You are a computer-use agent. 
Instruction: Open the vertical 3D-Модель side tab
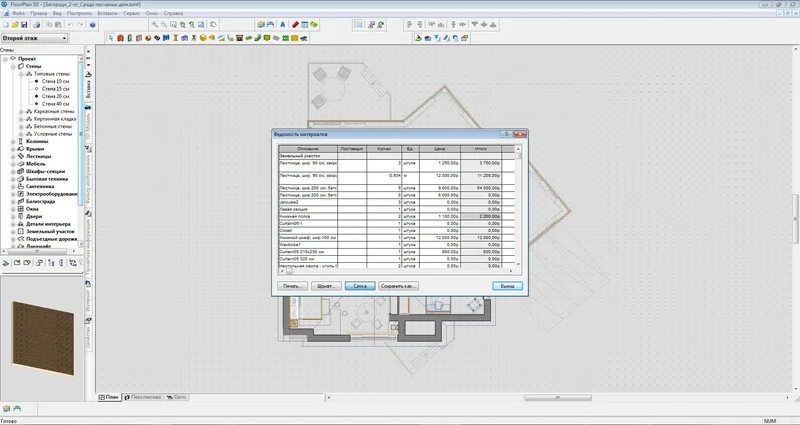[x=88, y=124]
